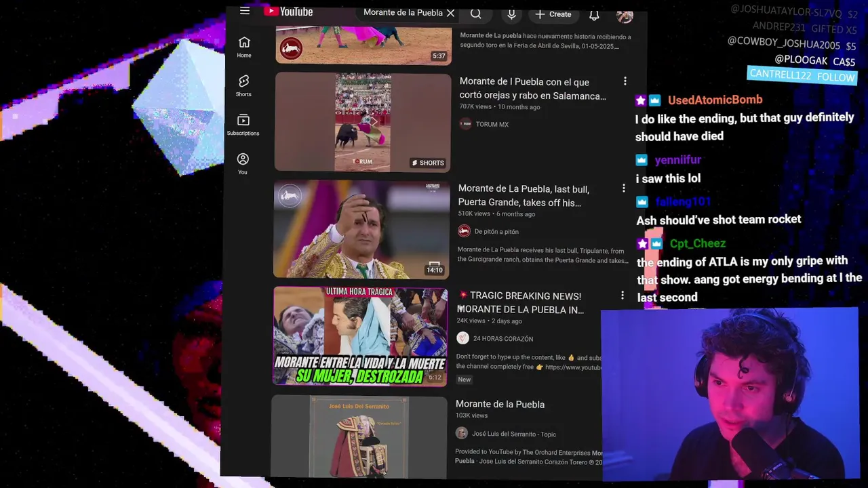
Task: Click the New badge under Tragic video
Action: (x=465, y=380)
